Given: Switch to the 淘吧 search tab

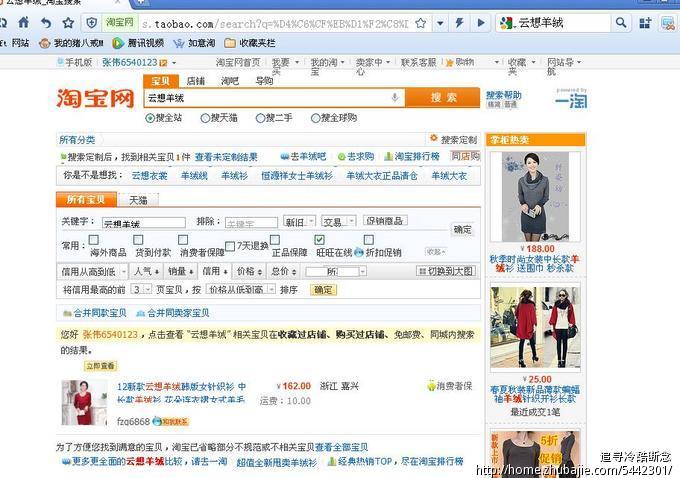Looking at the screenshot, I should (230, 81).
